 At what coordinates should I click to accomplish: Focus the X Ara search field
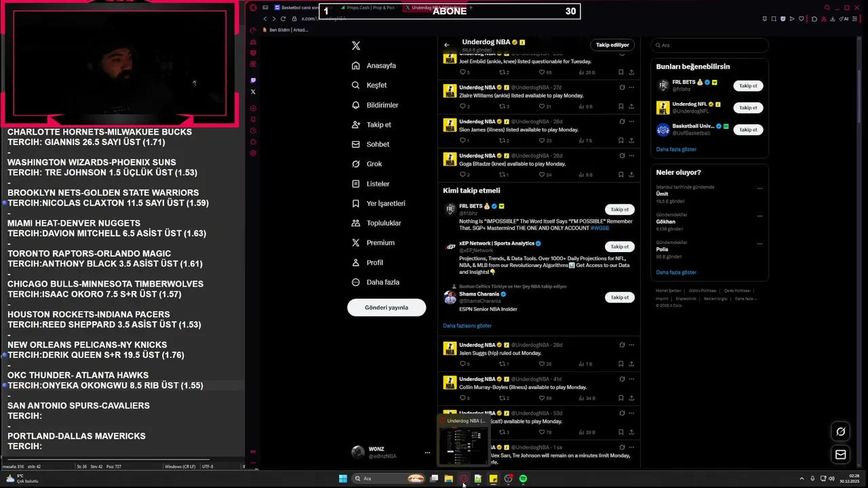click(709, 45)
